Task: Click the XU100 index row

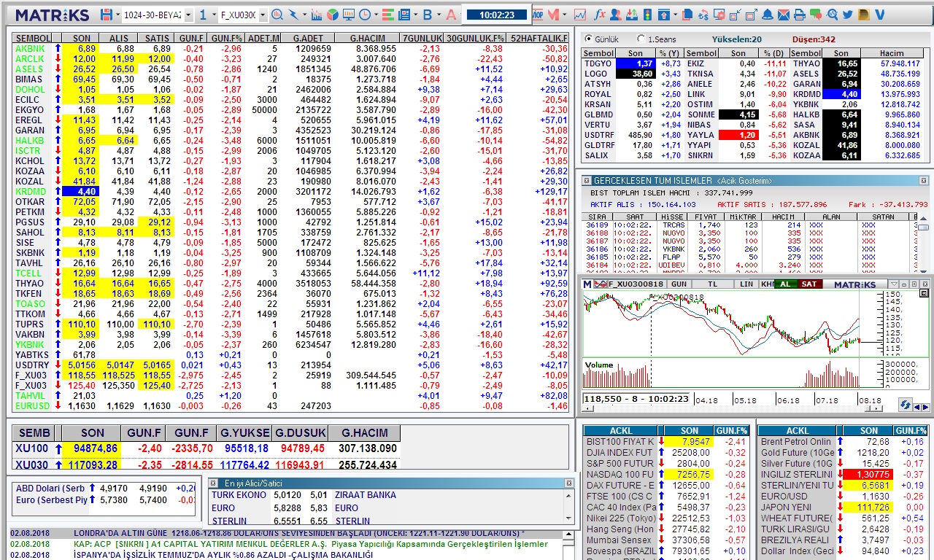Action: (206, 448)
